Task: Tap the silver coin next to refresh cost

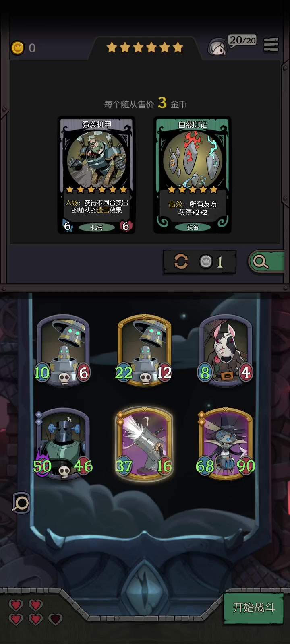Action: (x=206, y=262)
